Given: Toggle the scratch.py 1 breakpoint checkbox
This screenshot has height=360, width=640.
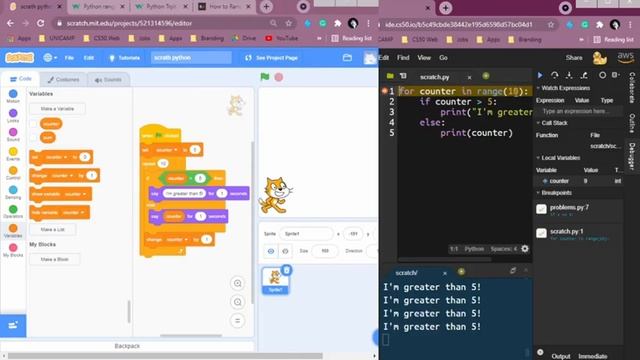Looking at the screenshot, I should (x=541, y=233).
